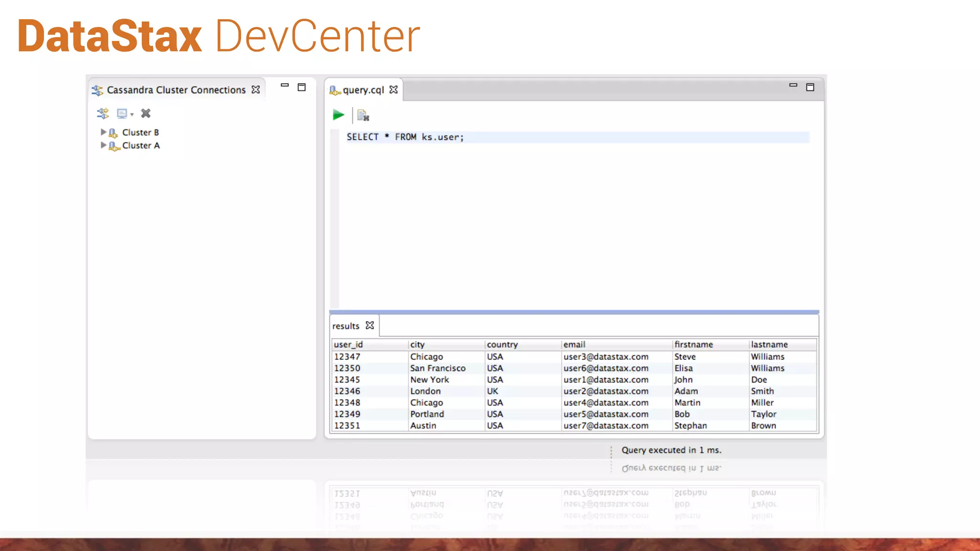This screenshot has height=551, width=980.
Task: Click the user_id column header
Action: pyautogui.click(x=370, y=344)
